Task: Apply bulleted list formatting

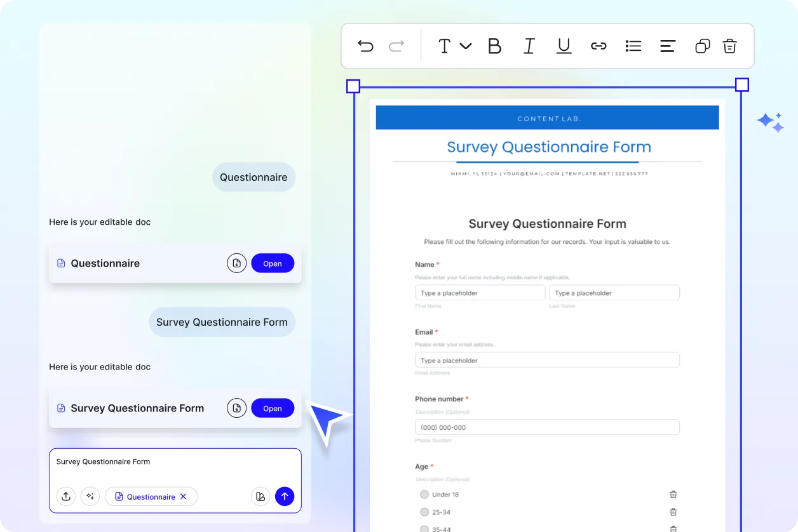Action: (633, 46)
